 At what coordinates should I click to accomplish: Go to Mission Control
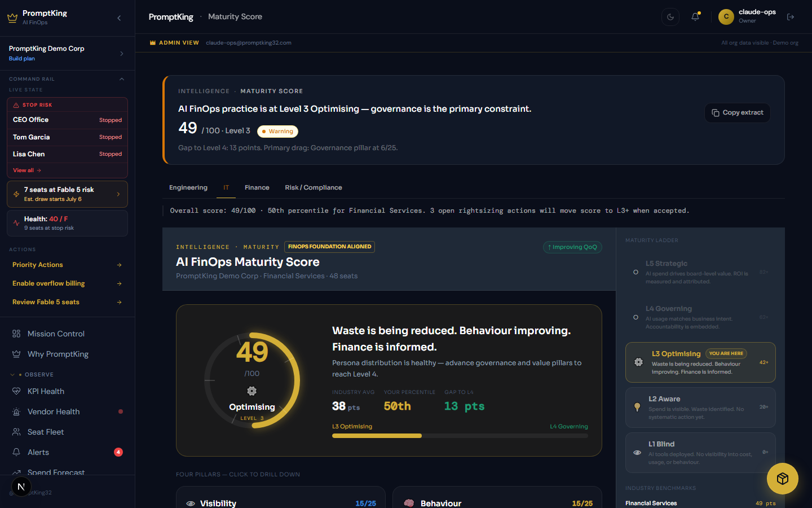tap(67, 334)
